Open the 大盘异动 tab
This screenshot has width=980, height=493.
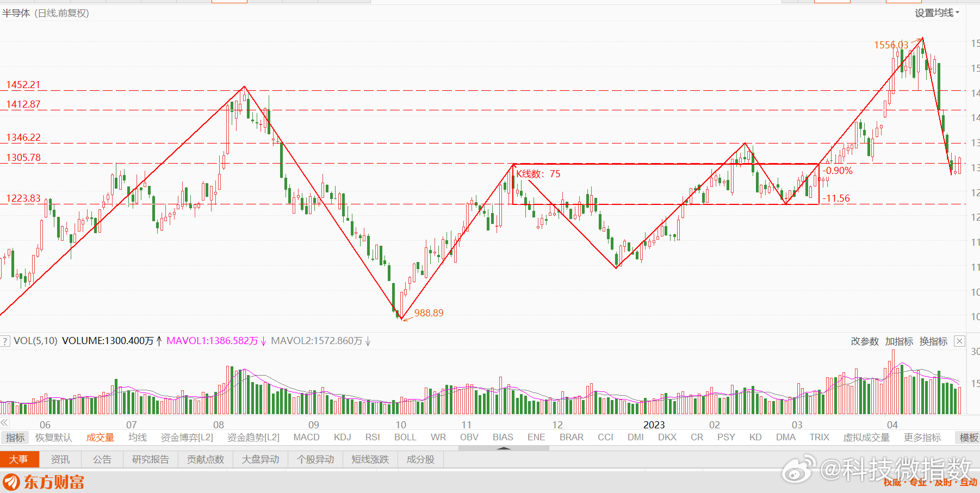260,459
